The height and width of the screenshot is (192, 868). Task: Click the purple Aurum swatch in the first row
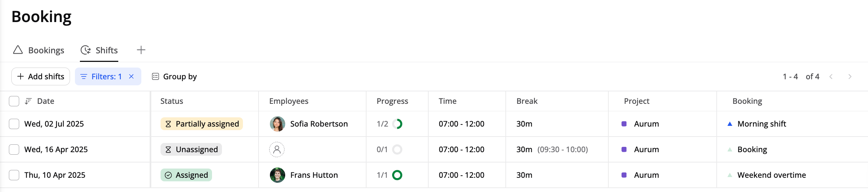(624, 124)
